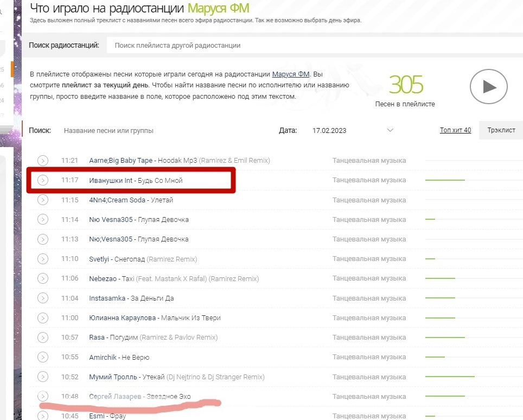Screen dimensions: 523x420
Task: Play the Иванушки Int - Будь Со Мной track
Action: click(43, 180)
